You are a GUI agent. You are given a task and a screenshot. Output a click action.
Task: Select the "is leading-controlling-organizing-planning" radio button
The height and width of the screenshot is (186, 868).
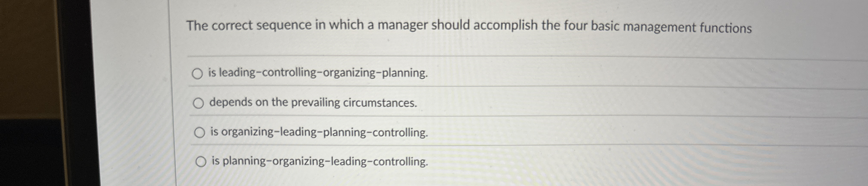tap(198, 74)
